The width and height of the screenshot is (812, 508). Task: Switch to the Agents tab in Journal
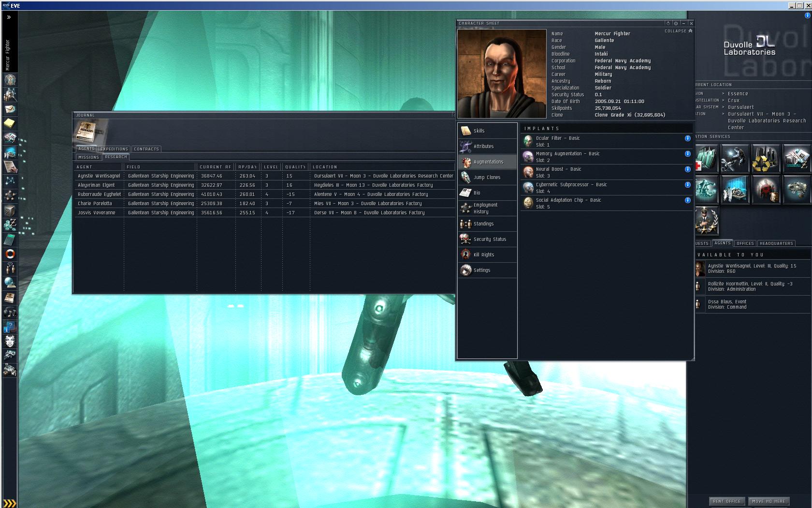tap(87, 149)
